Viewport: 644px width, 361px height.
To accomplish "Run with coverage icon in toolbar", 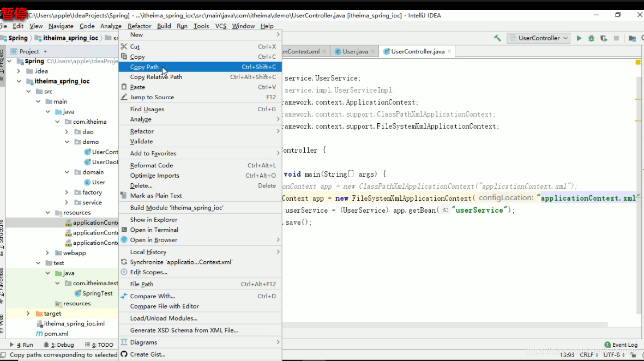I will tap(604, 38).
